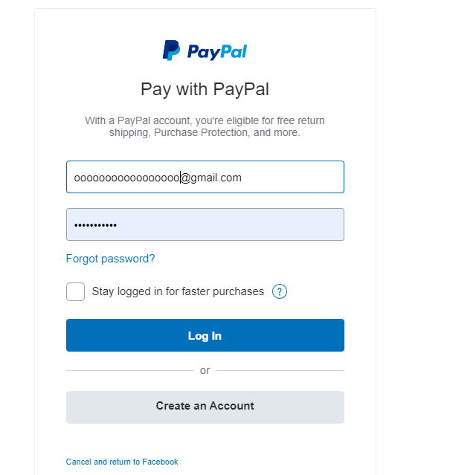Image resolution: width=476 pixels, height=475 pixels.
Task: Focus the email address input field
Action: coord(205,177)
